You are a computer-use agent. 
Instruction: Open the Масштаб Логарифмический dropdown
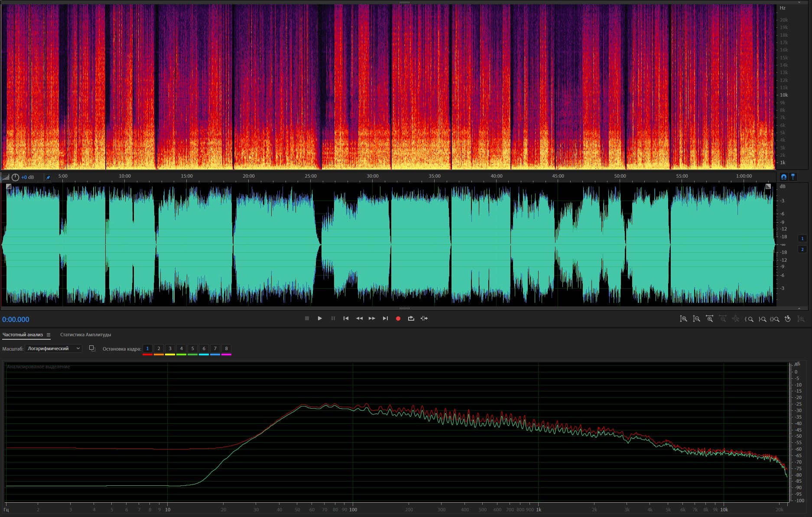pyautogui.click(x=54, y=348)
